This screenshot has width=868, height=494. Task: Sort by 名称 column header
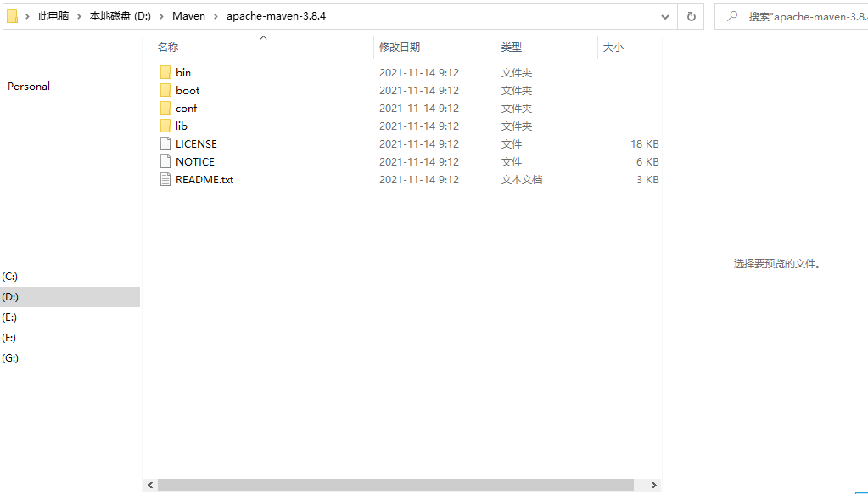pyautogui.click(x=168, y=48)
